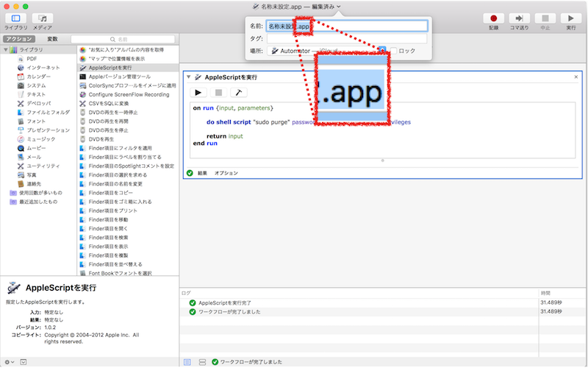Switch to the 変数 tab

coord(52,39)
